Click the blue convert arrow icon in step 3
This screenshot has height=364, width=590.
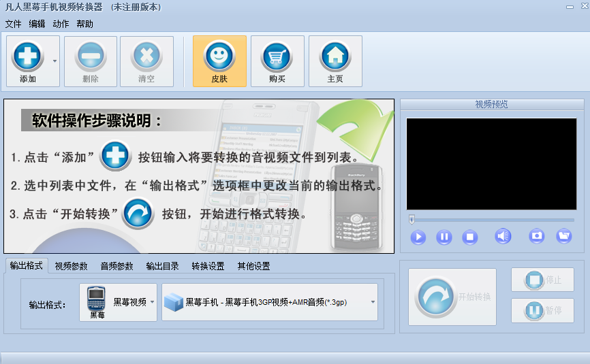tap(138, 214)
